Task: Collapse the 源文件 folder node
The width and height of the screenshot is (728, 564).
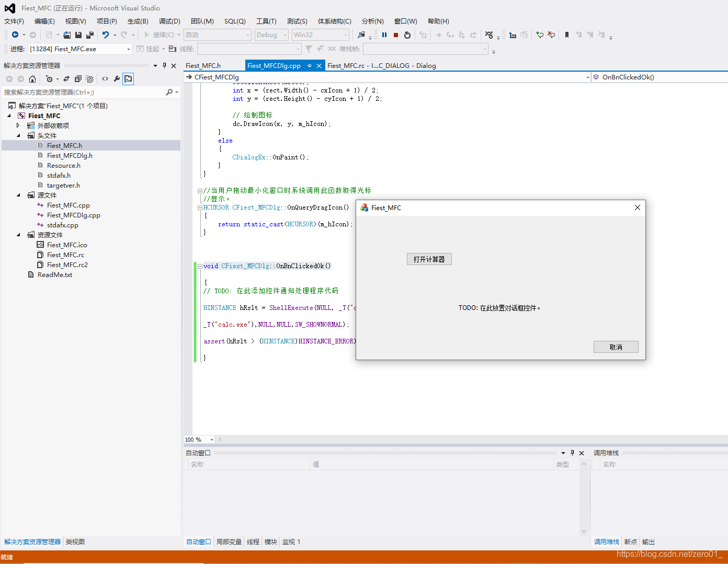Action: (18, 195)
